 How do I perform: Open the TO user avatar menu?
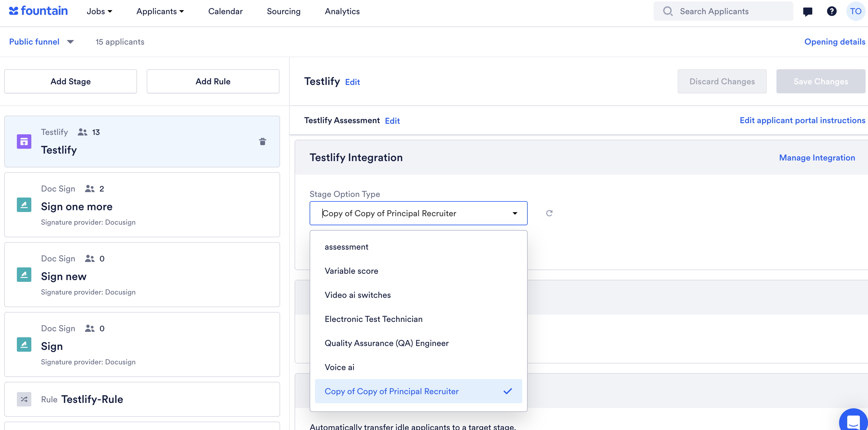856,11
